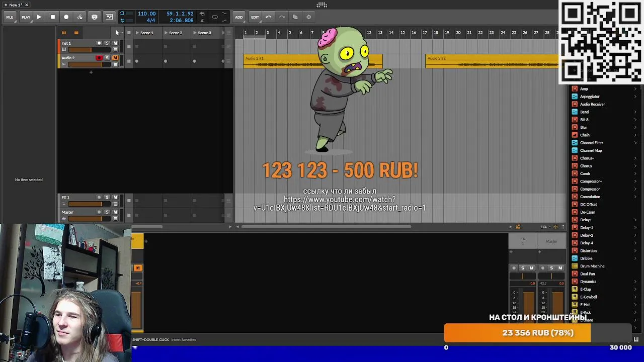Select DC Offset in device list

[x=588, y=205]
